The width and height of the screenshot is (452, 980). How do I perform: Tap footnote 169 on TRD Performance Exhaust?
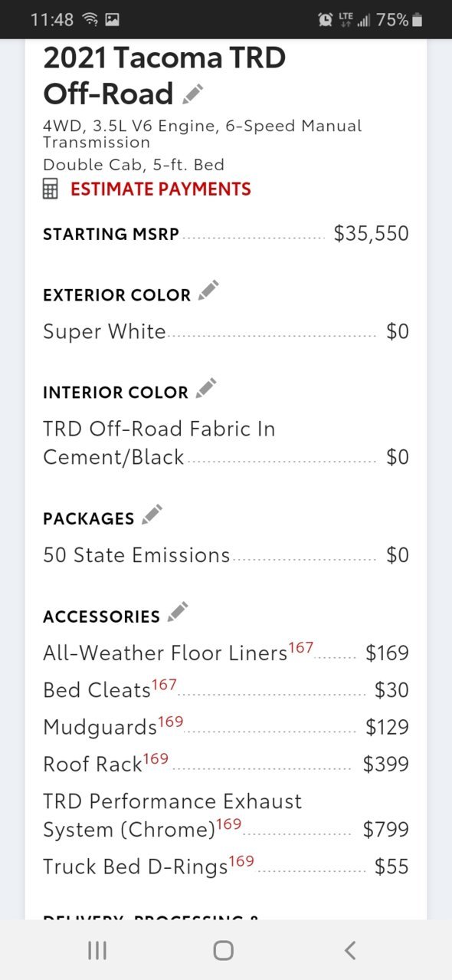pyautogui.click(x=228, y=824)
